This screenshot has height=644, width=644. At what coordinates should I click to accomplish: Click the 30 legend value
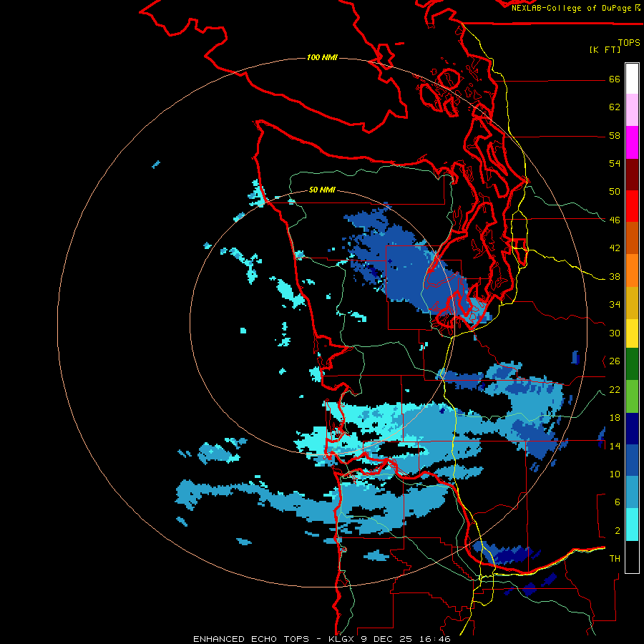click(x=615, y=333)
